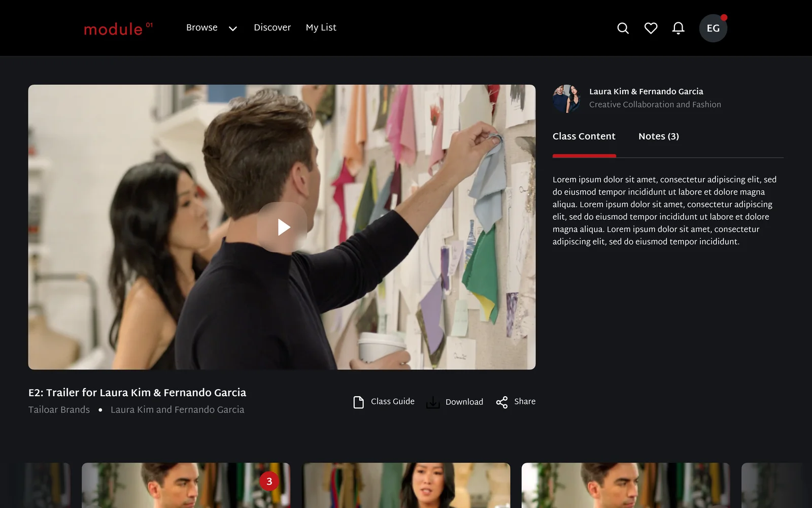Click the heart favorites icon
The height and width of the screenshot is (508, 812).
(651, 28)
